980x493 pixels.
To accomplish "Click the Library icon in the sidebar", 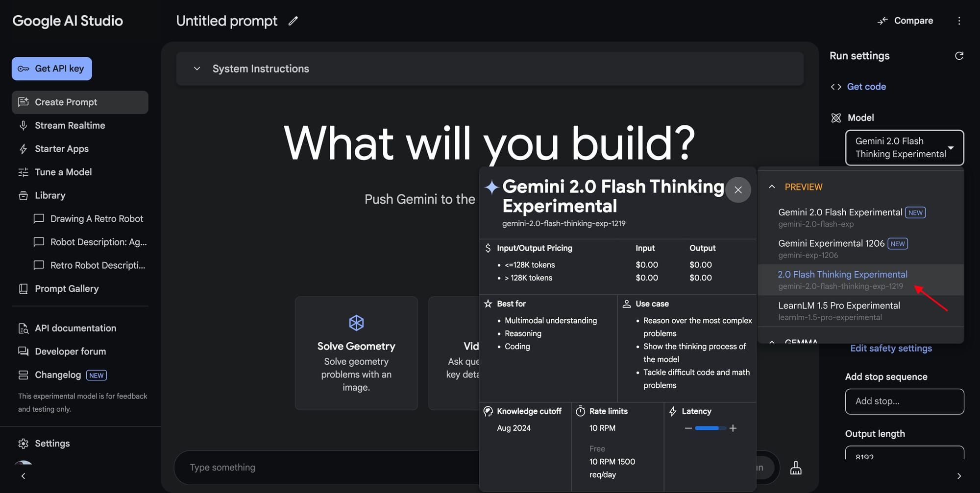I will pyautogui.click(x=24, y=195).
